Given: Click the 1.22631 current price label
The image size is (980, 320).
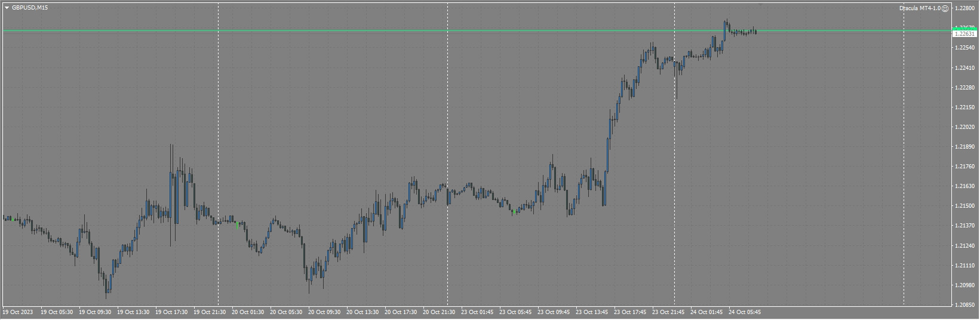Looking at the screenshot, I should [x=964, y=34].
